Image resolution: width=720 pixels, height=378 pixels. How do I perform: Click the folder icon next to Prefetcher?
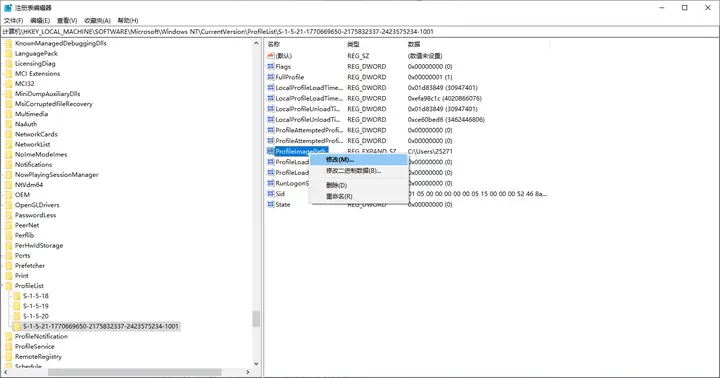coord(9,265)
